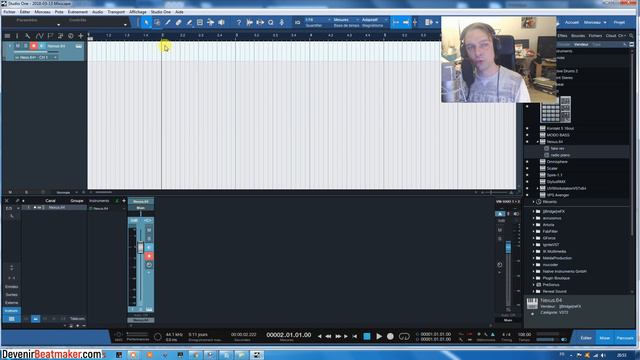The height and width of the screenshot is (360, 640).
Task: Expand the PreSonus folder
Action: pyautogui.click(x=534, y=285)
